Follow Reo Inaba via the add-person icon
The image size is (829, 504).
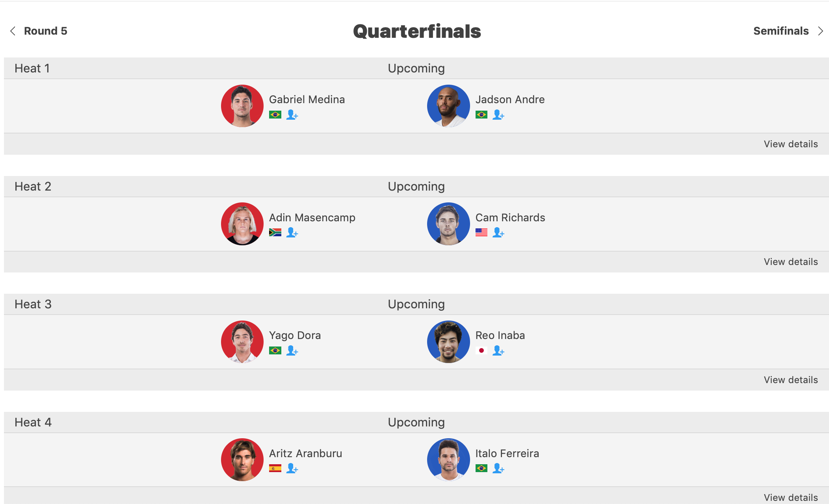(x=498, y=350)
